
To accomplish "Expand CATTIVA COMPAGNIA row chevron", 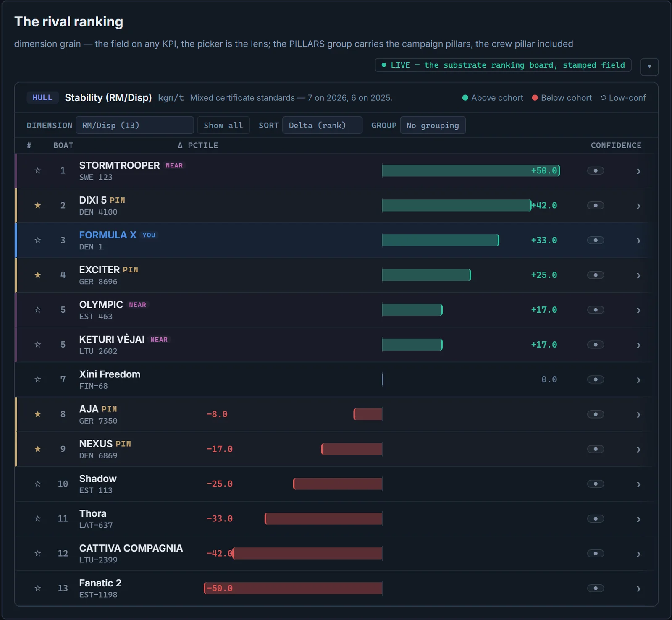I will (x=638, y=555).
